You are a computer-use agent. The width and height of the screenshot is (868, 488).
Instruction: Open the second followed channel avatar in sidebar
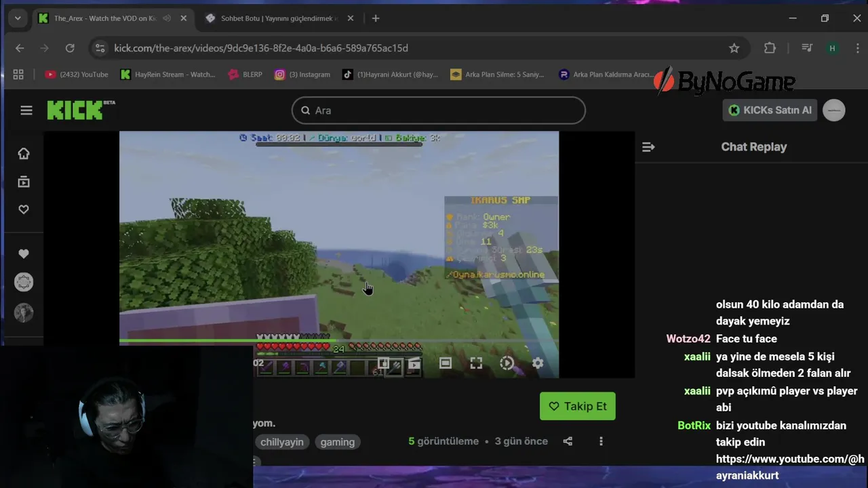[24, 312]
